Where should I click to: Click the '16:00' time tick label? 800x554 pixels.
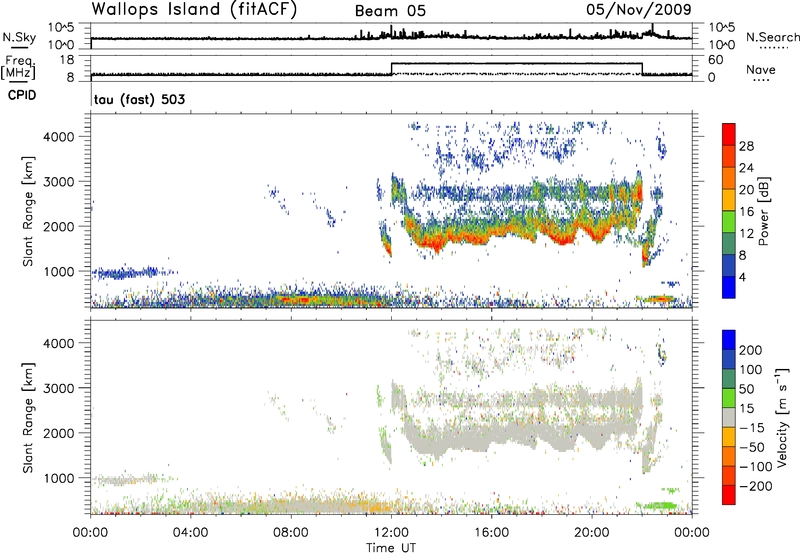pos(491,533)
